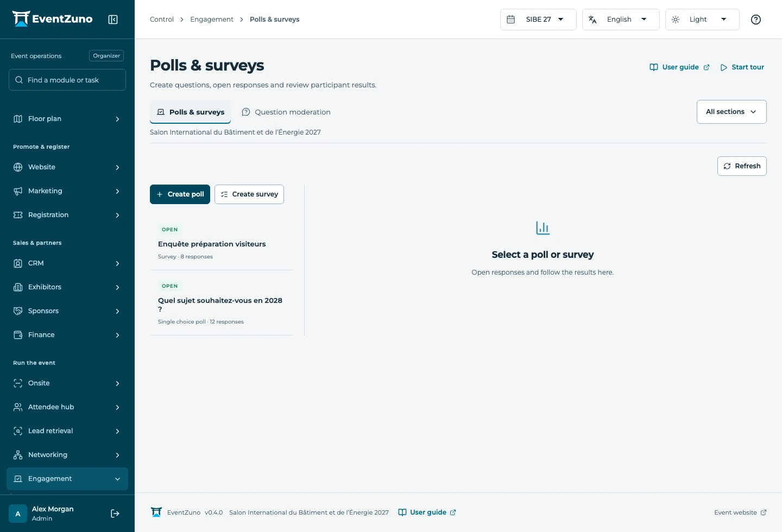Viewport: 782px width, 532px height.
Task: Open the All sections filter dropdown
Action: point(731,112)
